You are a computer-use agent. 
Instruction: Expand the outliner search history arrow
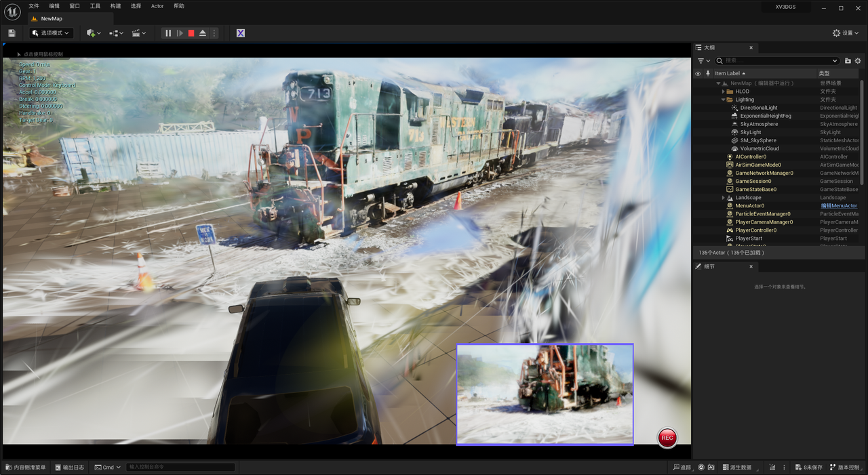pyautogui.click(x=835, y=61)
